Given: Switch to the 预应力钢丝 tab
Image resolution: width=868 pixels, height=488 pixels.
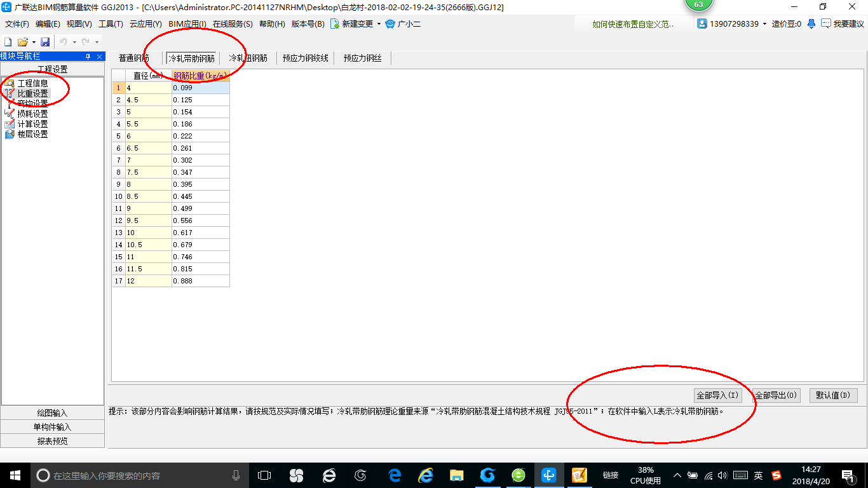Looking at the screenshot, I should click(x=363, y=58).
